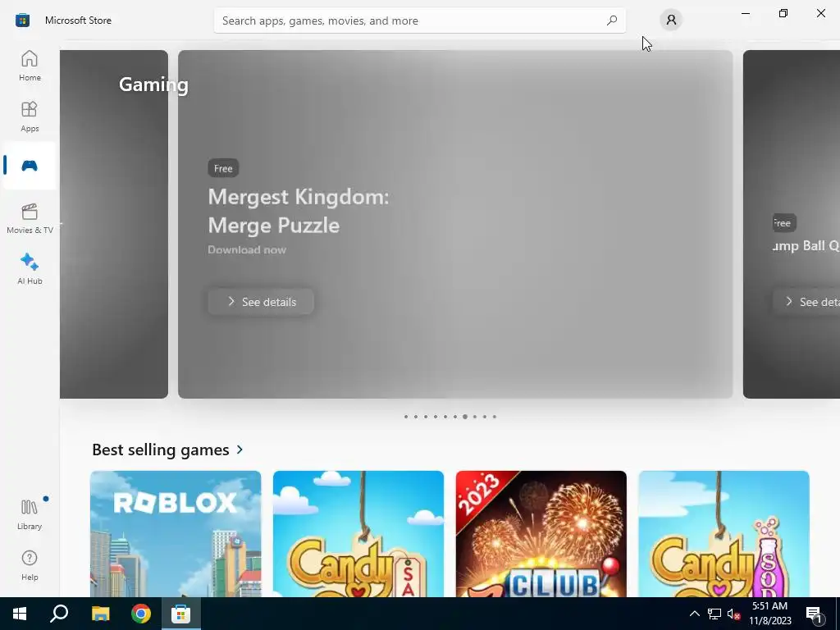
Task: Open the notification center icon
Action: point(815,614)
